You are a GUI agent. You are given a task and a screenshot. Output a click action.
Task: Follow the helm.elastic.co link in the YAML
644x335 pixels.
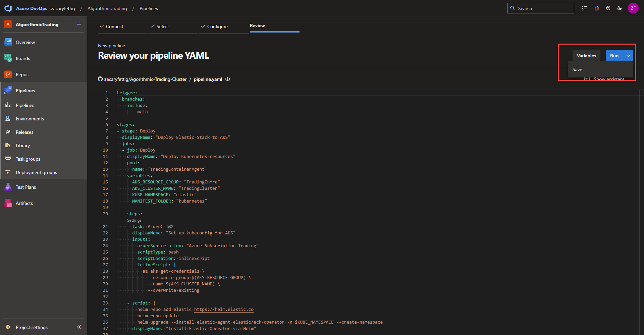224,309
